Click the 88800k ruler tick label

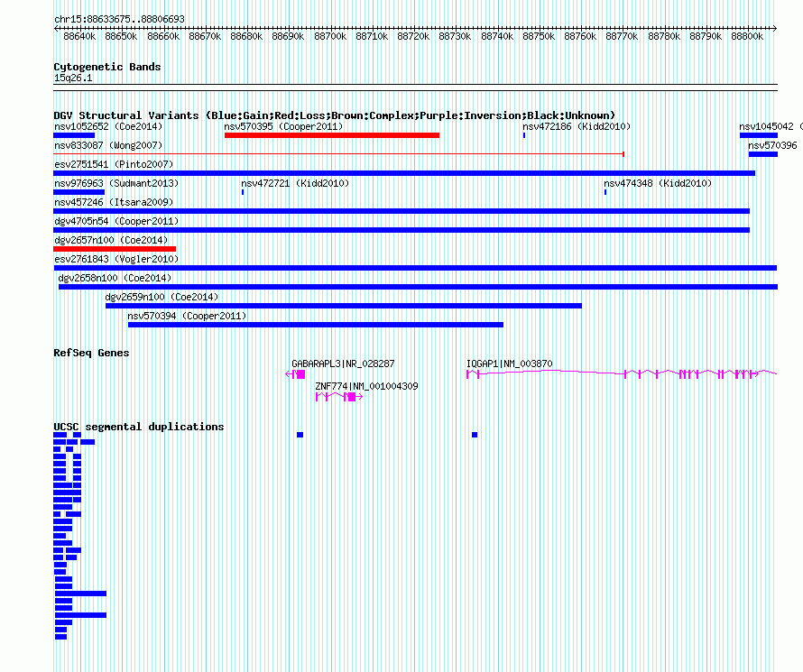coord(747,36)
